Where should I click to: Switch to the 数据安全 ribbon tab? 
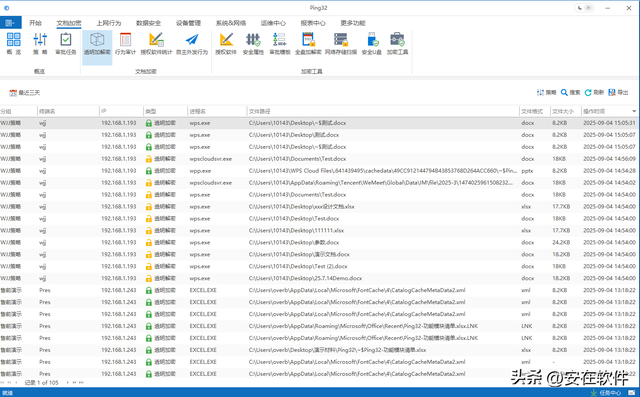tap(149, 23)
